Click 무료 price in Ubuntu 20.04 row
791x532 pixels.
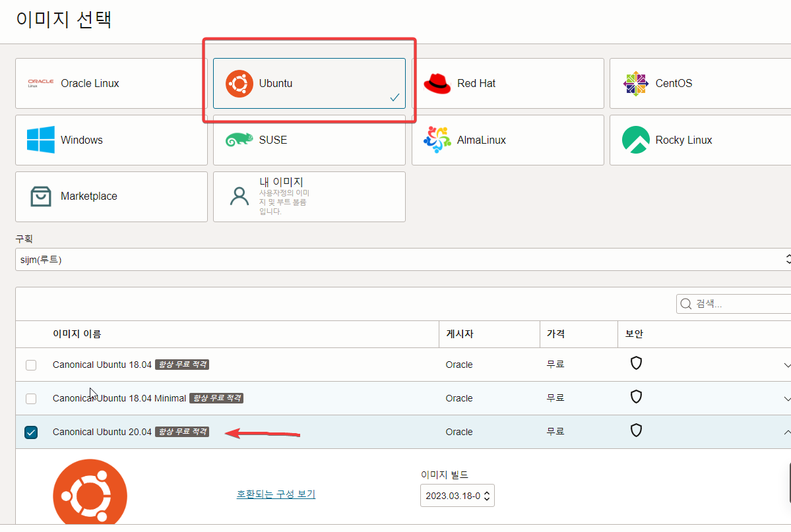555,432
